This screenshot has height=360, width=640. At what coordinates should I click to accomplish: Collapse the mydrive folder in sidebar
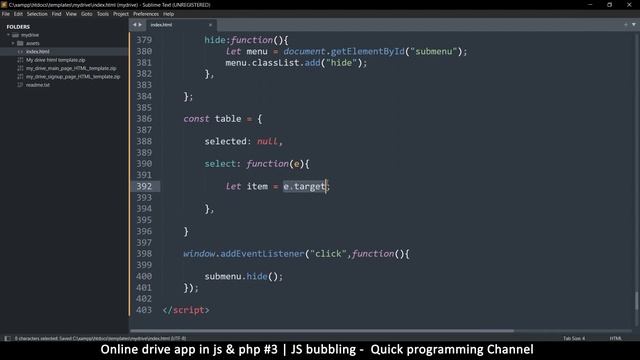coord(8,35)
